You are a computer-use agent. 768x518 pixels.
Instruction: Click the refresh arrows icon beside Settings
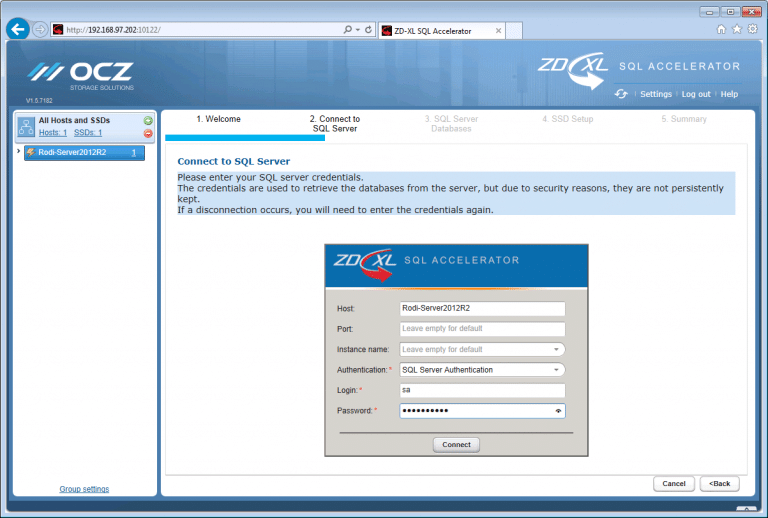tap(621, 94)
